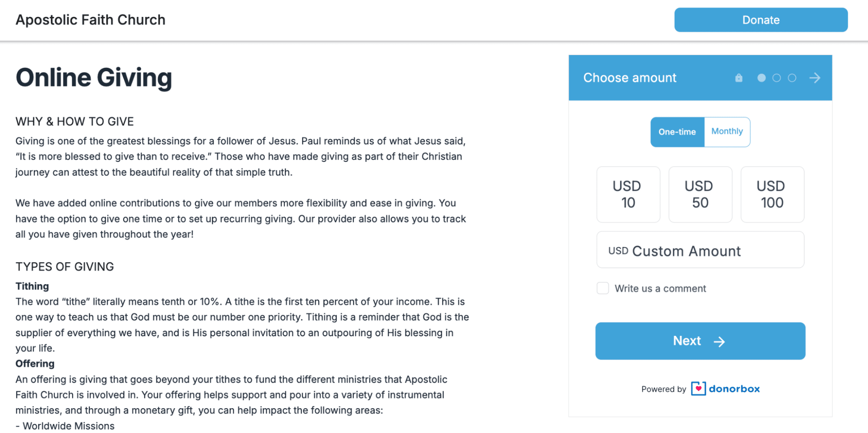The width and height of the screenshot is (868, 433).
Task: Click the Apostolic Faith Church site title
Action: pyautogui.click(x=90, y=20)
